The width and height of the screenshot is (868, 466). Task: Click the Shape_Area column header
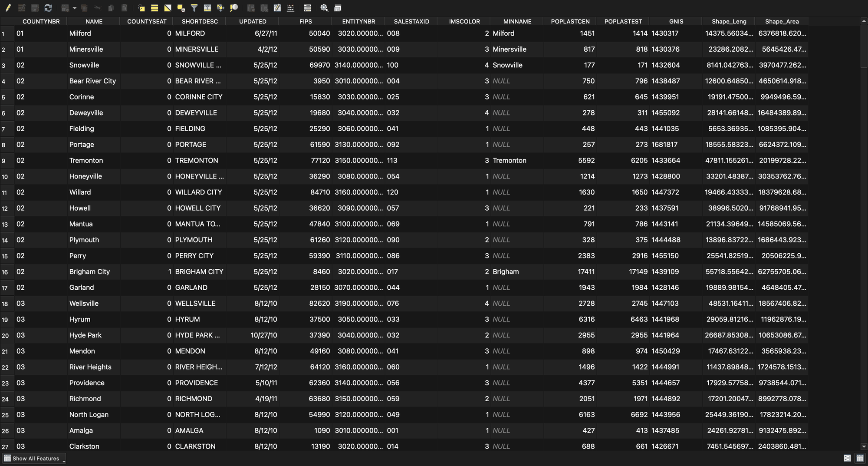[782, 21]
